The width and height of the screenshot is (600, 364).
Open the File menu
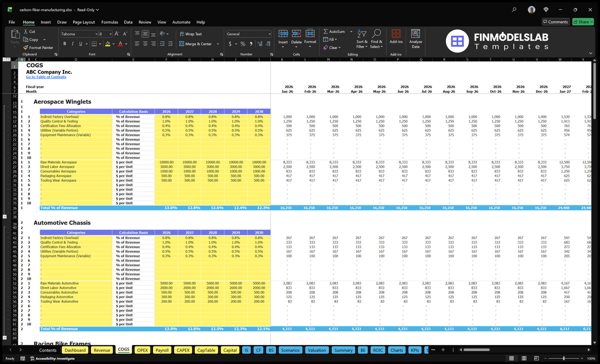(x=11, y=22)
